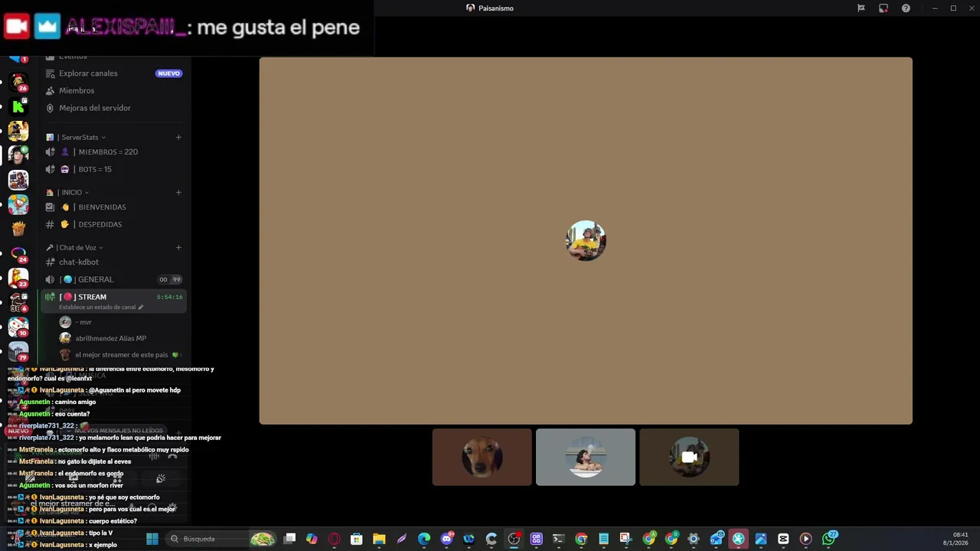This screenshot has height=551, width=980.
Task: Open the Windows Start menu
Action: [152, 539]
